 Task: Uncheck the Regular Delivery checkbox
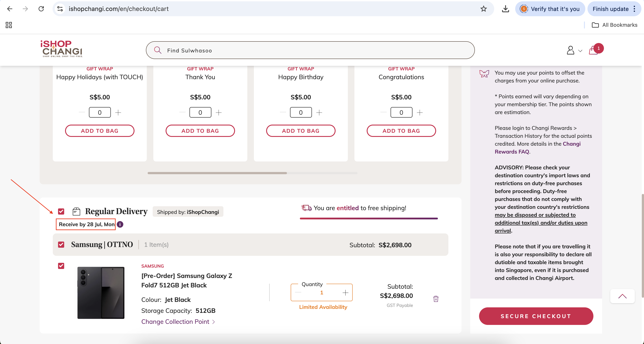click(61, 211)
